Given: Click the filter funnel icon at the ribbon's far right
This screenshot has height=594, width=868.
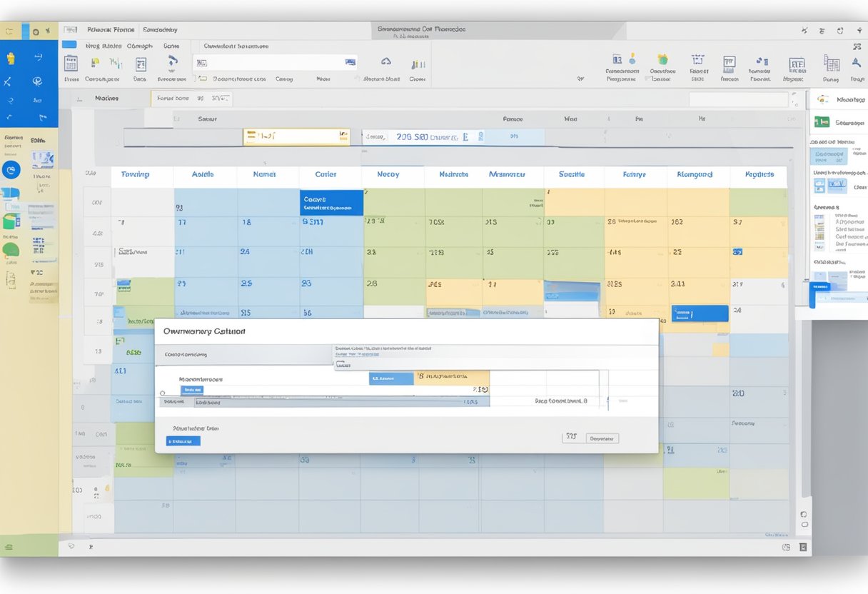Looking at the screenshot, I should (855, 64).
